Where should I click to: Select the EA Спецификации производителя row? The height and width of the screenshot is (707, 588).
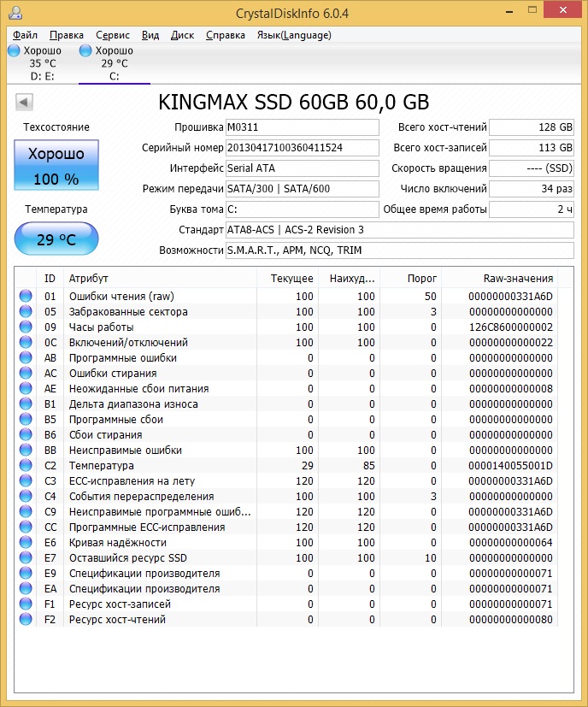pyautogui.click(x=286, y=588)
